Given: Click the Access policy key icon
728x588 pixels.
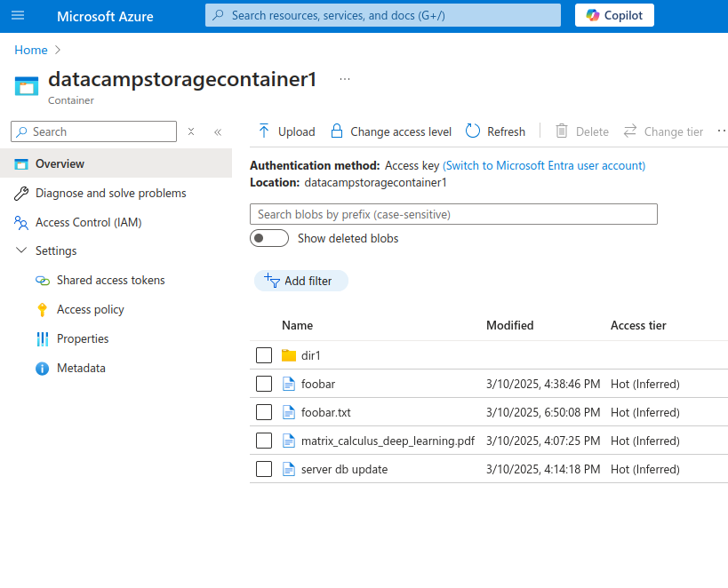Looking at the screenshot, I should click(x=42, y=310).
